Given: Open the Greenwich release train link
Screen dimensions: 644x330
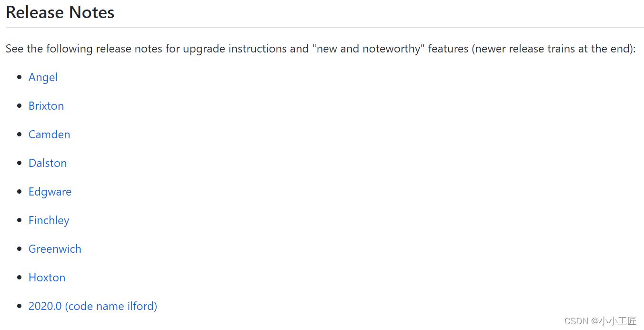Looking at the screenshot, I should pos(55,249).
